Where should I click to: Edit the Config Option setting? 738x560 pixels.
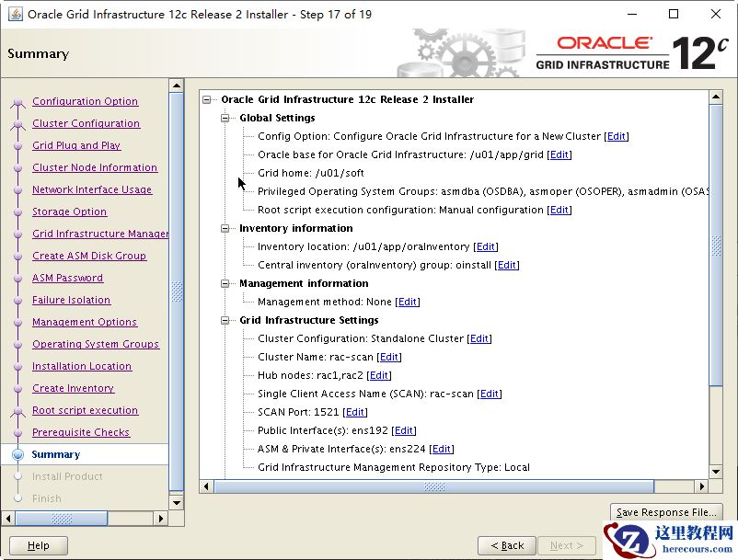(x=617, y=136)
